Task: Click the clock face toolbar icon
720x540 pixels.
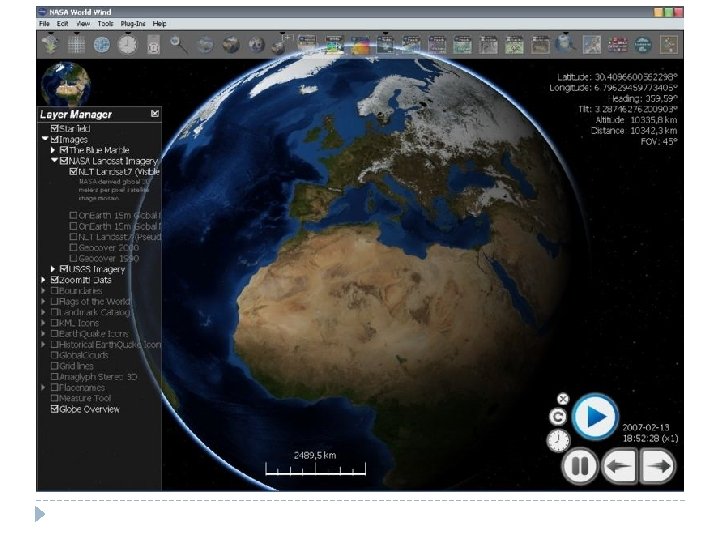Action: 128,45
